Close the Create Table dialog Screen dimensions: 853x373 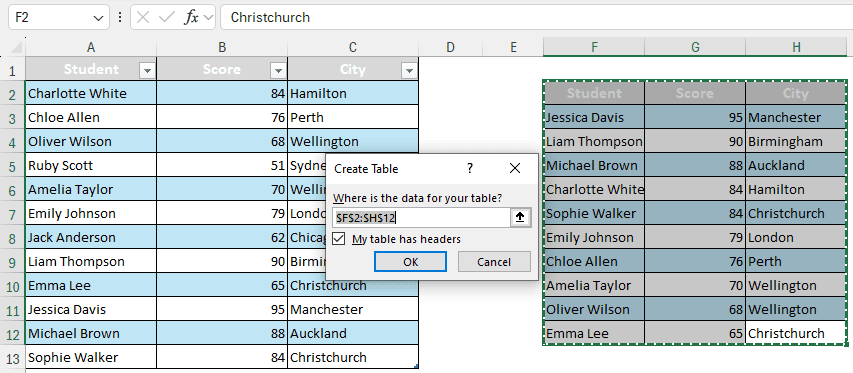(515, 169)
